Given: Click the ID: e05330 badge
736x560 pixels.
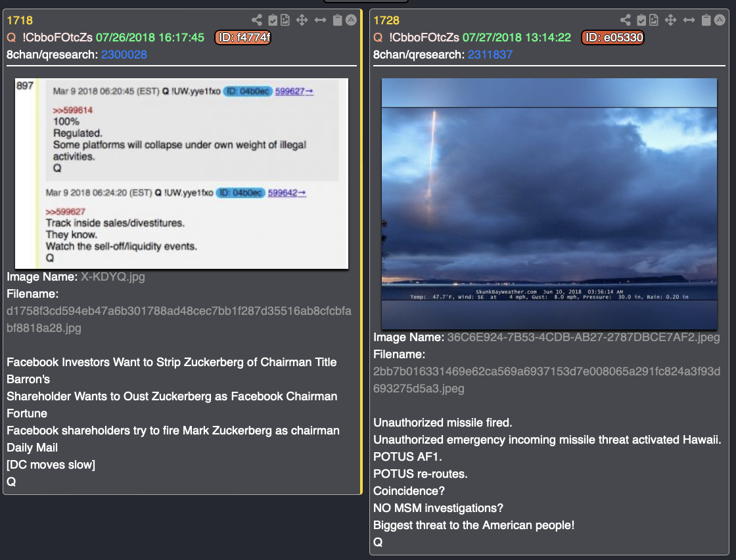Looking at the screenshot, I should pos(612,37).
